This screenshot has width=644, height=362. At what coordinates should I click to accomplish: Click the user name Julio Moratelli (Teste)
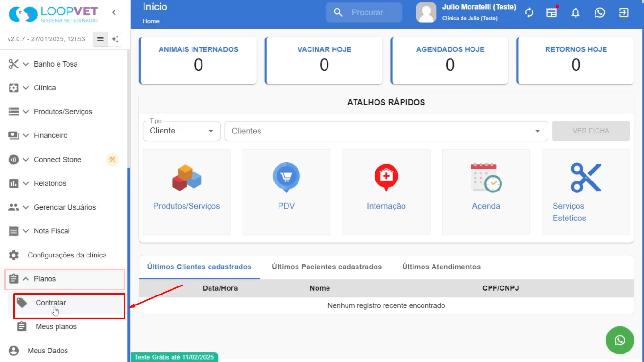click(479, 7)
